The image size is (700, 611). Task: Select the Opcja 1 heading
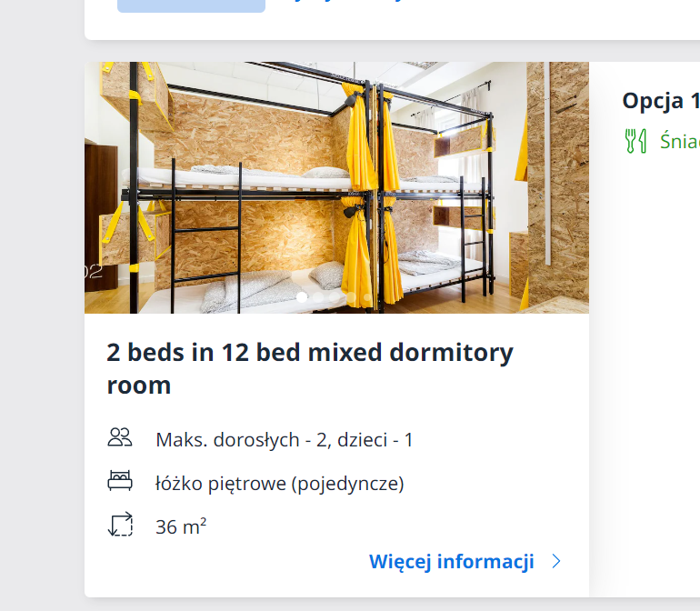[661, 101]
